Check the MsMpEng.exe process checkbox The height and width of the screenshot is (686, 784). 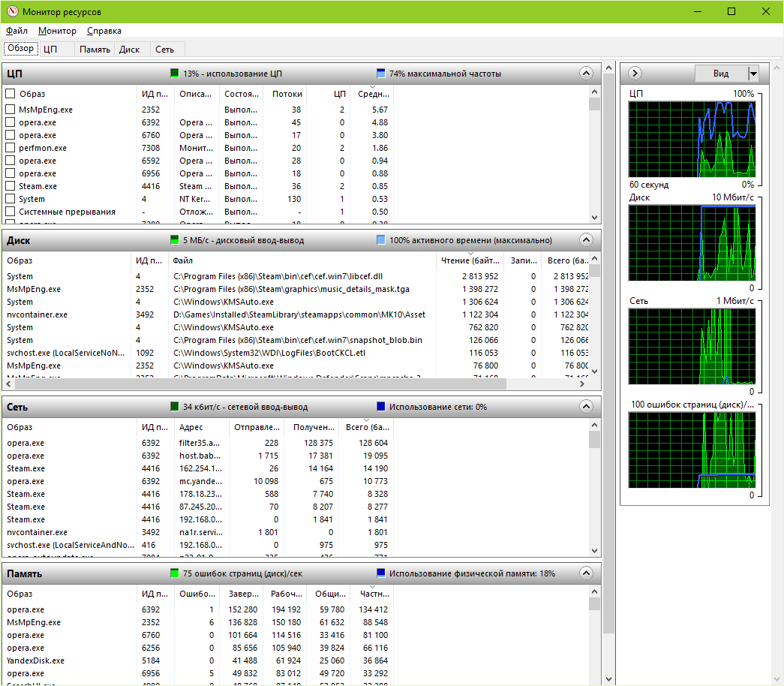click(11, 110)
